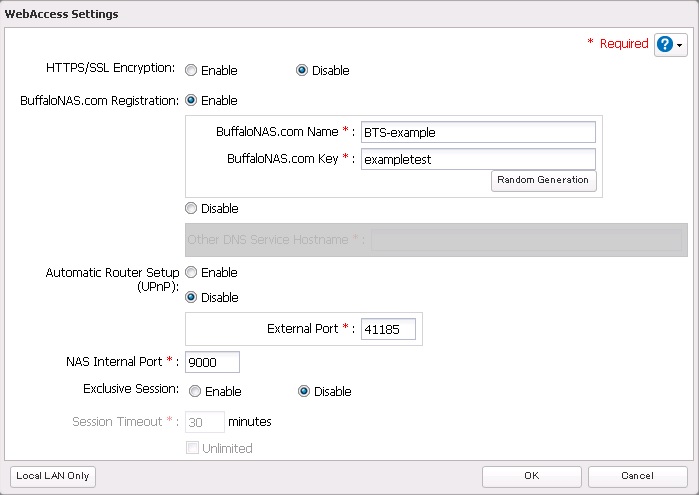Click Cancel to discard changes
This screenshot has width=699, height=495.
point(637,476)
